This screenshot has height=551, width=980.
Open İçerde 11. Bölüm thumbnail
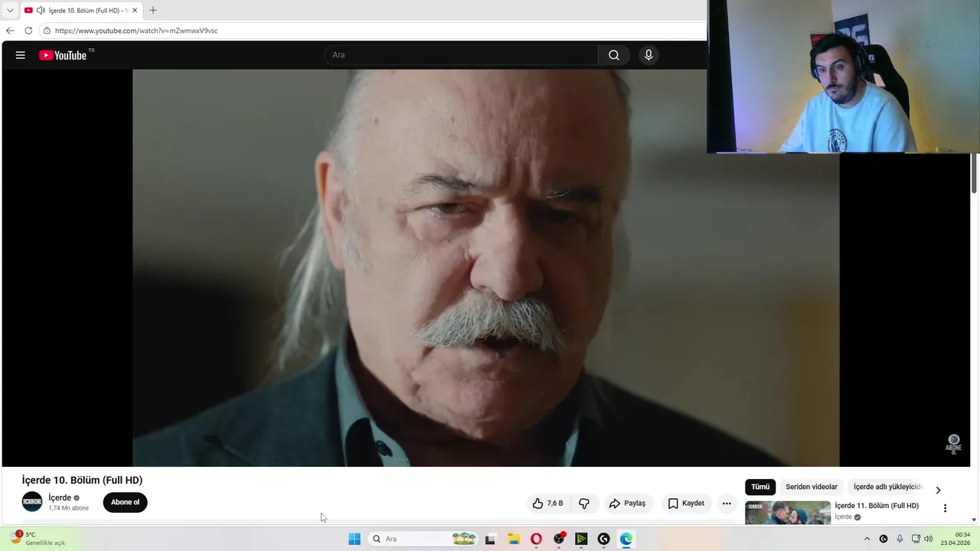click(788, 512)
